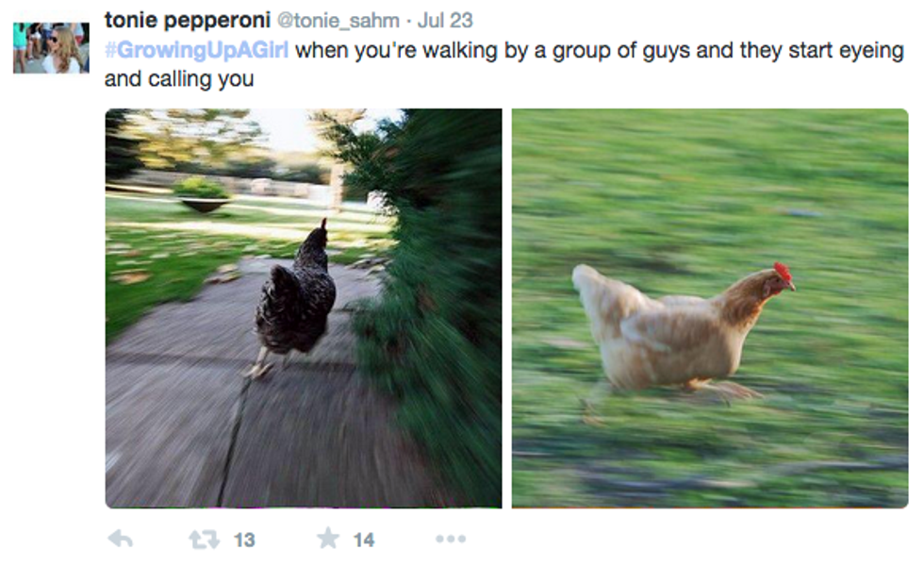Click the red comb on the tan hen
The image size is (924, 565).
pyautogui.click(x=783, y=272)
